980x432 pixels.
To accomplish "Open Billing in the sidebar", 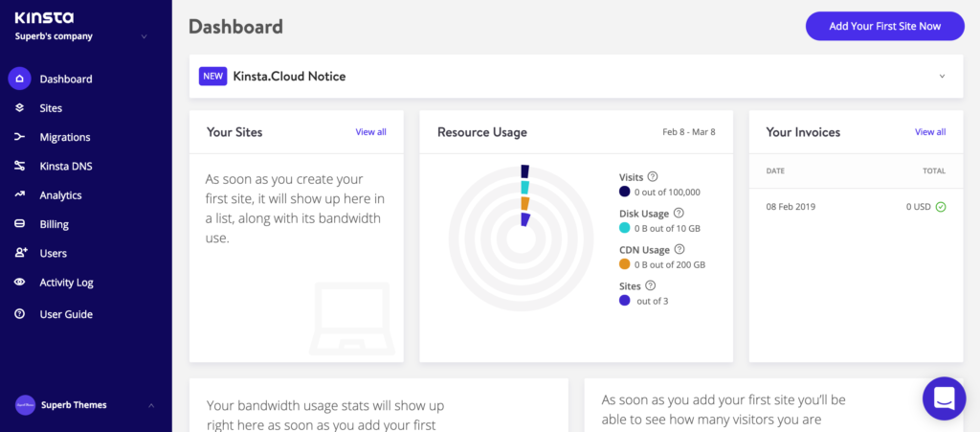I will click(x=55, y=224).
